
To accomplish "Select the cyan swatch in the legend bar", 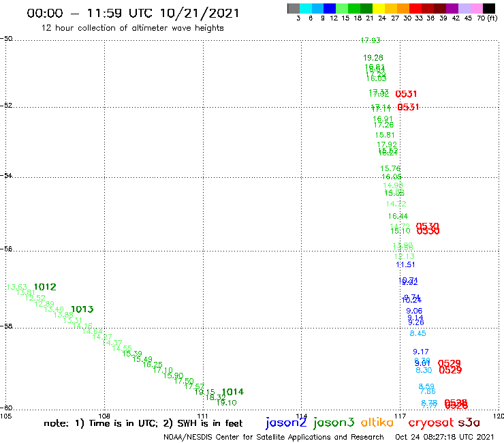I will [306, 8].
